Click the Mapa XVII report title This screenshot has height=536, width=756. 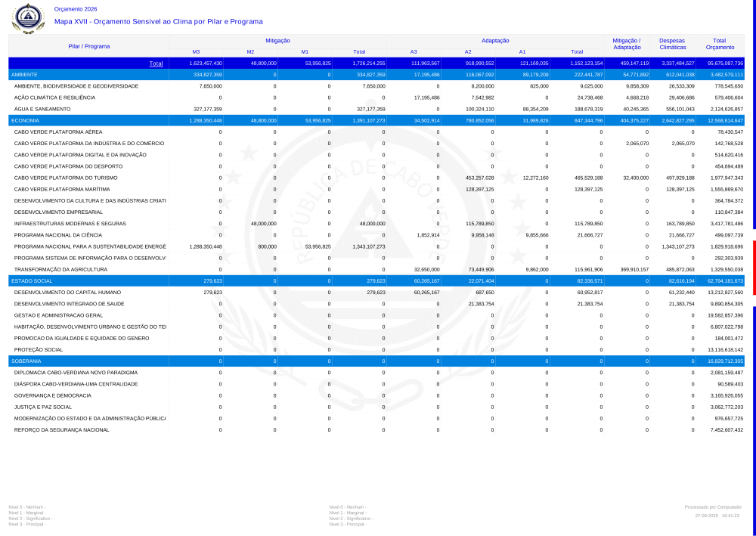(159, 22)
